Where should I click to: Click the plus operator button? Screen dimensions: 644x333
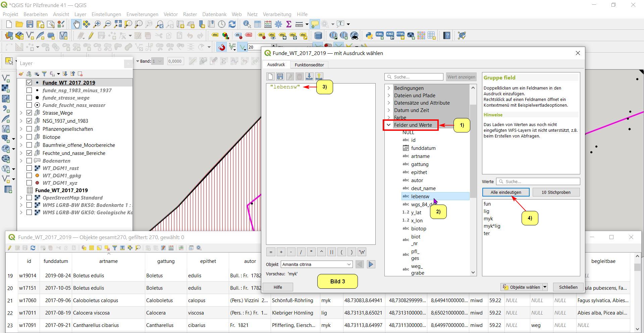(x=281, y=252)
